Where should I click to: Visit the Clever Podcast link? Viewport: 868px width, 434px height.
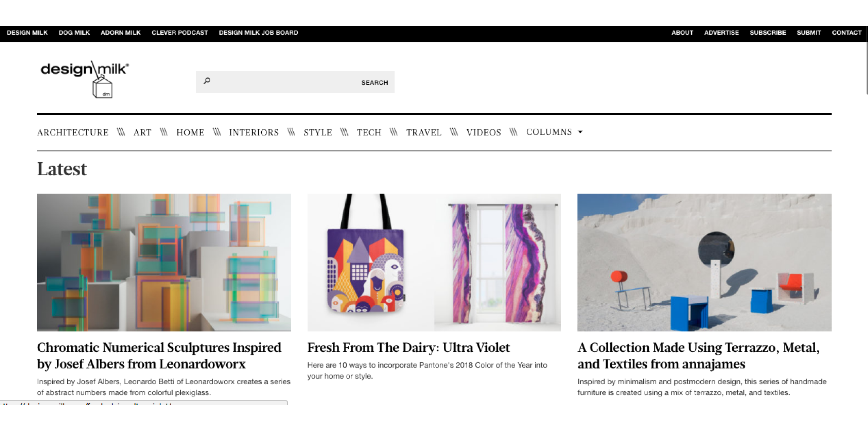point(180,33)
